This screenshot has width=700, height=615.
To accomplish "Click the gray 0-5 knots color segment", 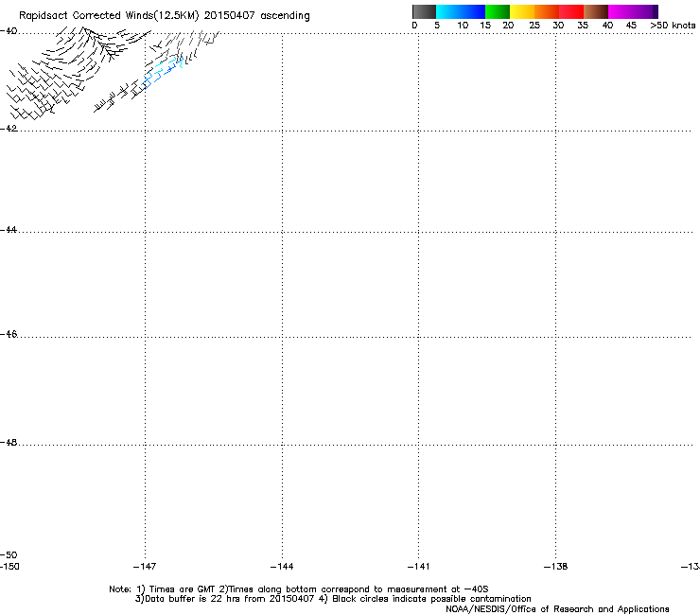I will [x=424, y=11].
